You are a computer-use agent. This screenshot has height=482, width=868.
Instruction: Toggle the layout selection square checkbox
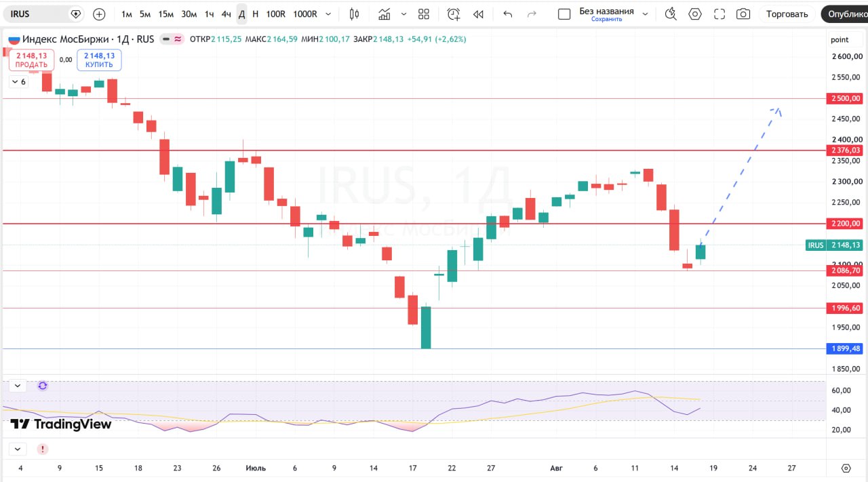pyautogui.click(x=564, y=14)
